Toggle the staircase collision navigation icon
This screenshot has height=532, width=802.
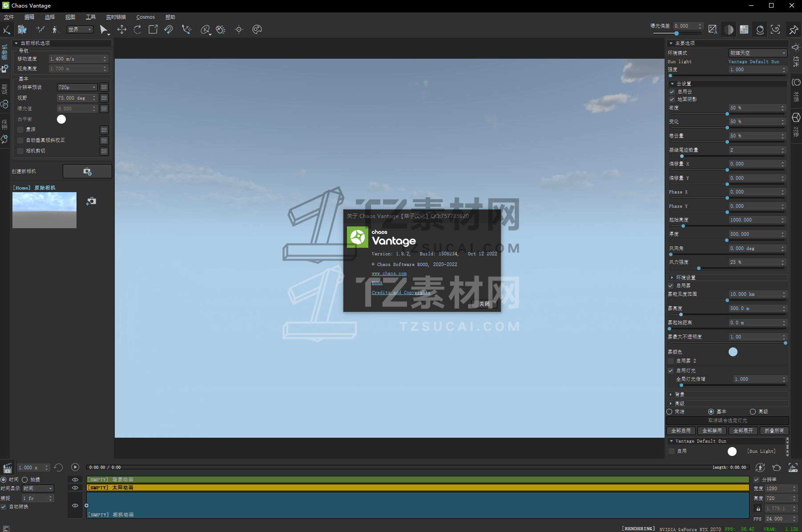point(40,29)
